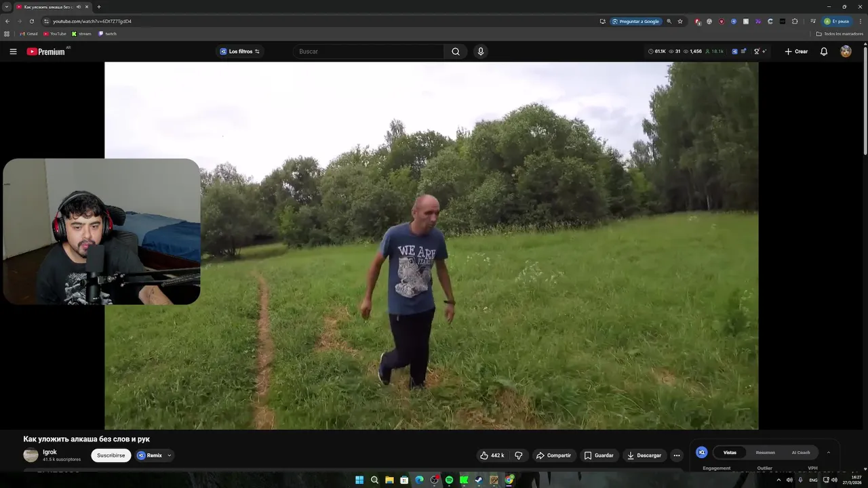
Task: Install/cast screen icon in address bar
Action: [602, 21]
